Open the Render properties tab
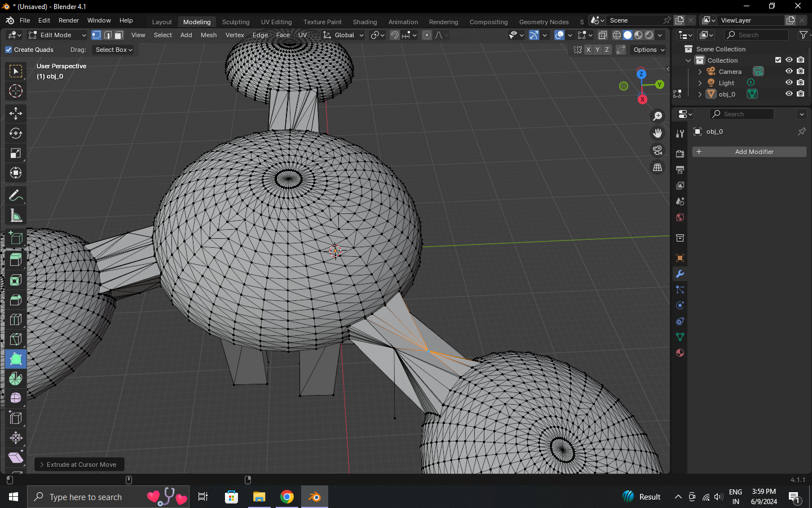Screen dimensions: 812x508 tap(680, 154)
